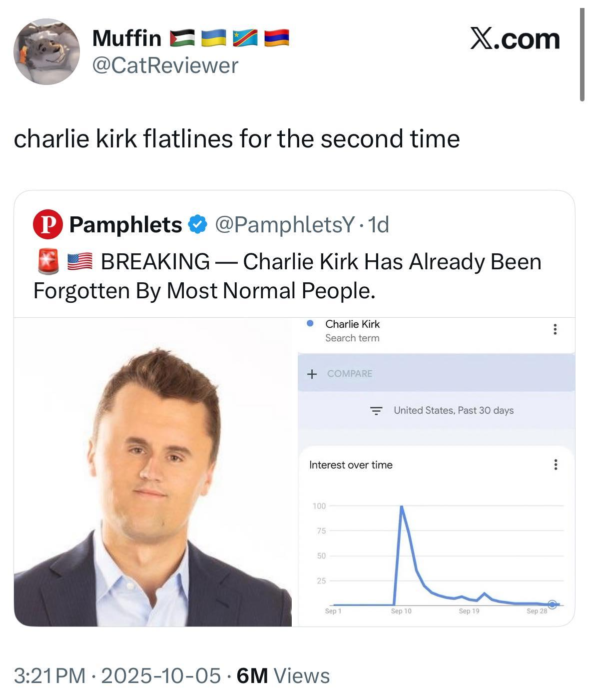Click the Sep 10 label on the chart axis
The width and height of the screenshot is (589, 700).
tap(401, 611)
